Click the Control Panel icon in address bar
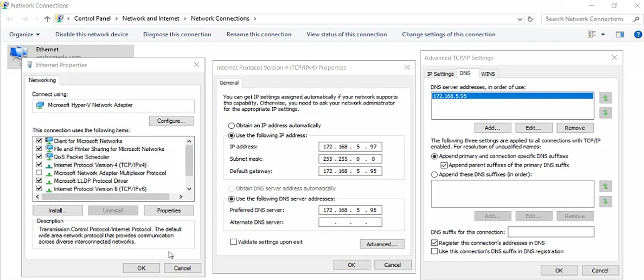The image size is (644, 280). coord(60,19)
